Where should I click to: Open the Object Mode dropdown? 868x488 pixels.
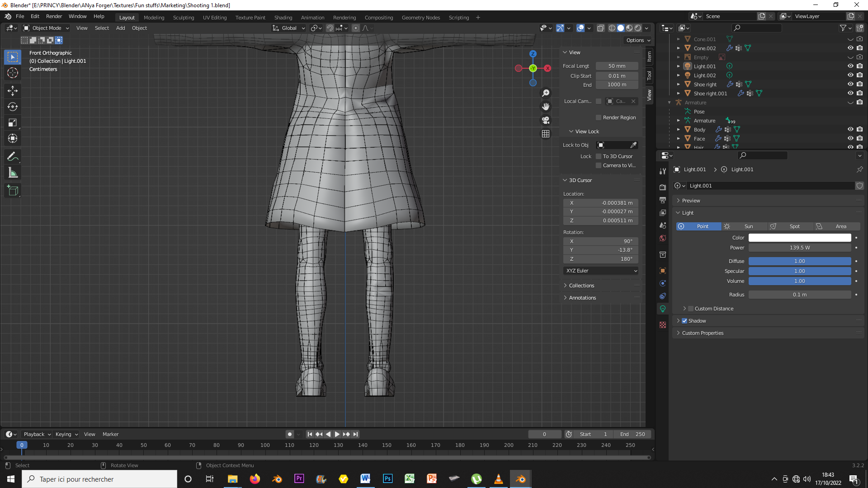coord(47,28)
